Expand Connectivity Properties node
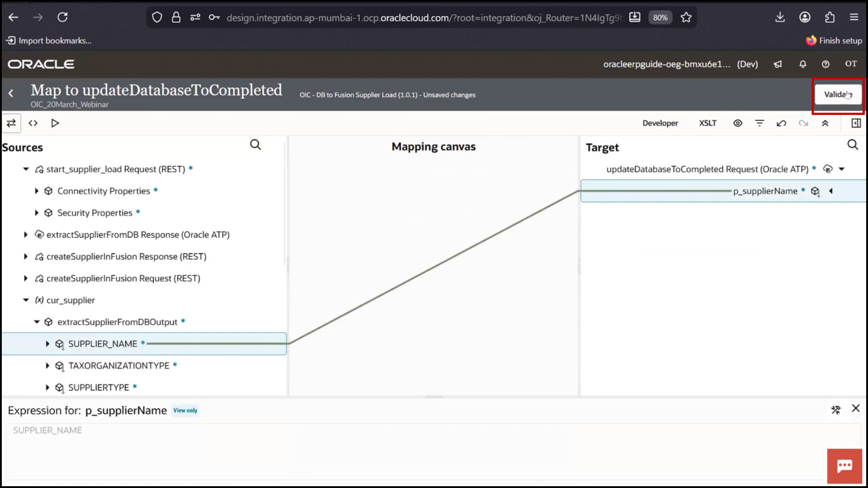Viewport: 868px width, 488px height. [37, 191]
